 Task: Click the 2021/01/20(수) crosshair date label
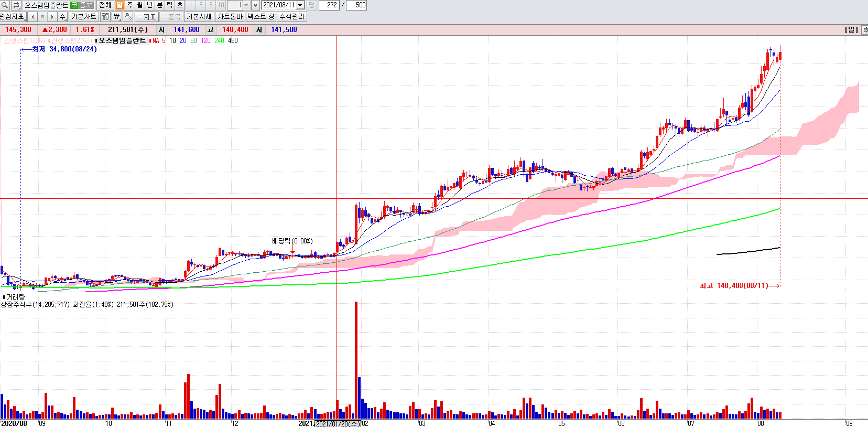338,423
